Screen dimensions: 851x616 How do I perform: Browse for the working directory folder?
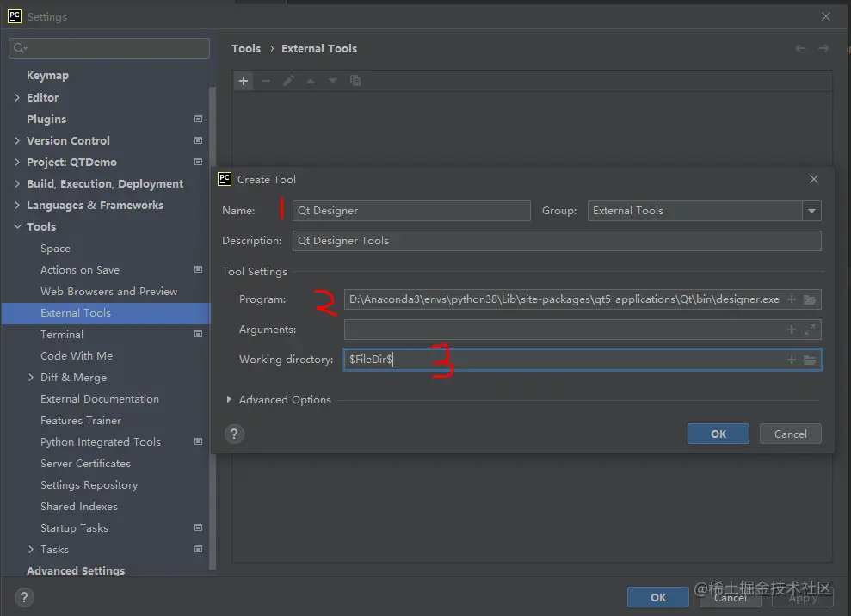[810, 360]
